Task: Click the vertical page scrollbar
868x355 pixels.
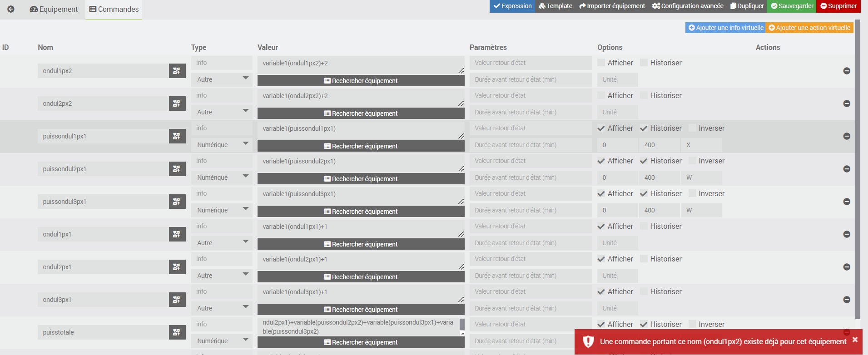Action: 858,169
